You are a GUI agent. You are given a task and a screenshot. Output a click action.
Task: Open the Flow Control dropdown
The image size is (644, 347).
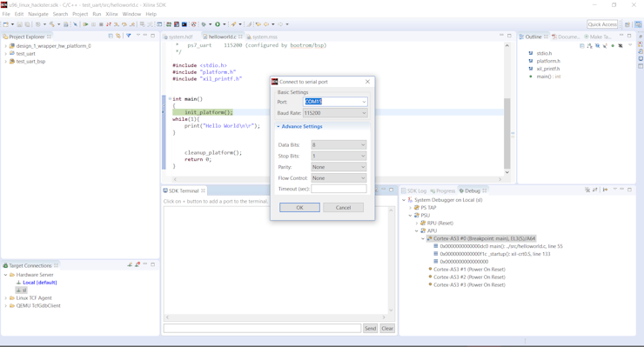(363, 177)
